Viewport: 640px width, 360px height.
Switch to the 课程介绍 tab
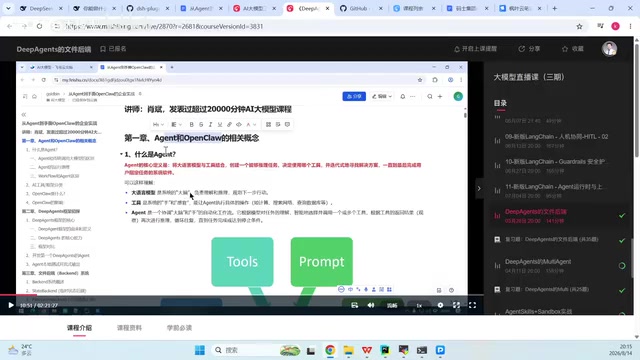point(79,328)
